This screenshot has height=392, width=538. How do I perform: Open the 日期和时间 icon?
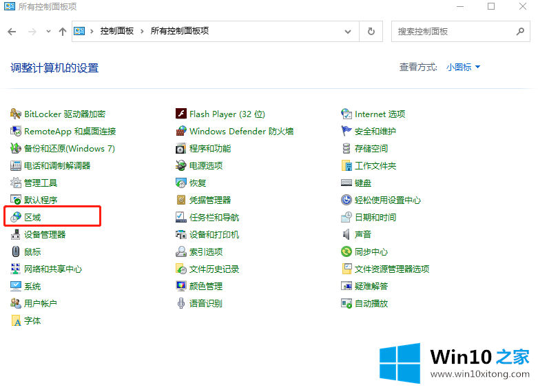pos(346,218)
